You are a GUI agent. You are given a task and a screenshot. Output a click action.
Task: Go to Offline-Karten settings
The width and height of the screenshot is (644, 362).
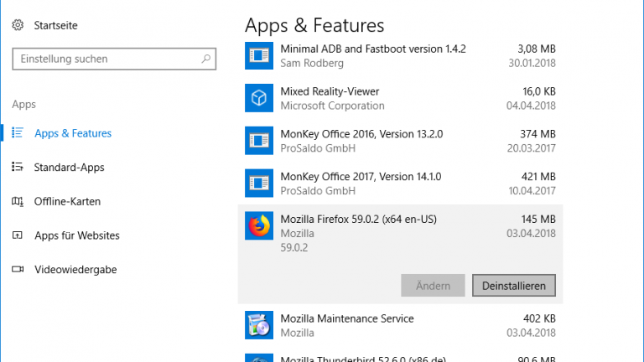tap(67, 202)
